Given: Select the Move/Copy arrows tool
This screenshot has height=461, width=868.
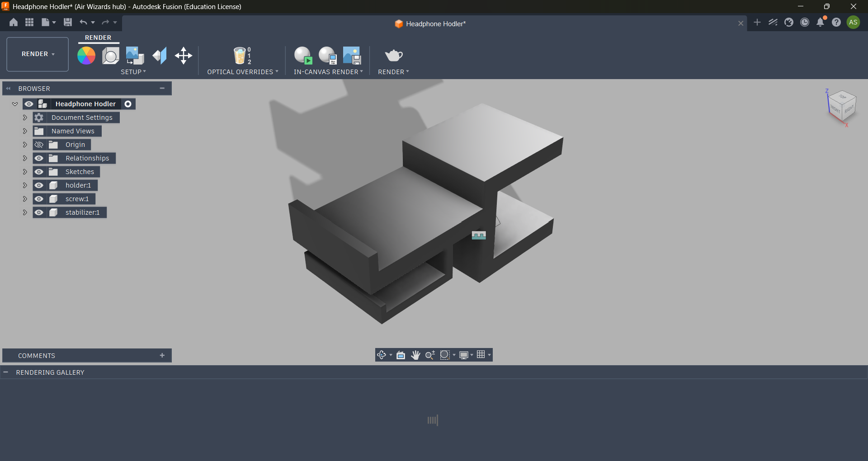Looking at the screenshot, I should click(184, 56).
